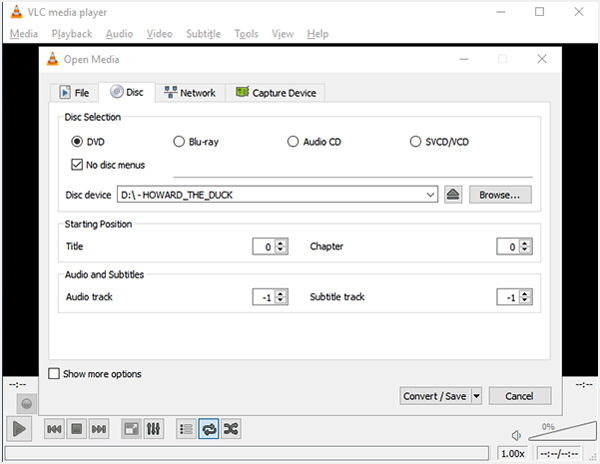Viewport: 600px width, 464px height.
Task: Click the Chapter number input field
Action: [508, 246]
